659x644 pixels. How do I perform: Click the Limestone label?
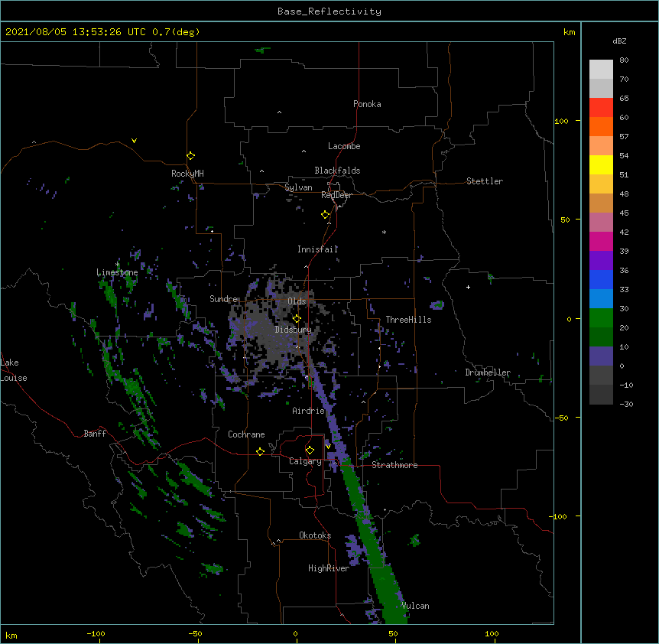tap(117, 272)
